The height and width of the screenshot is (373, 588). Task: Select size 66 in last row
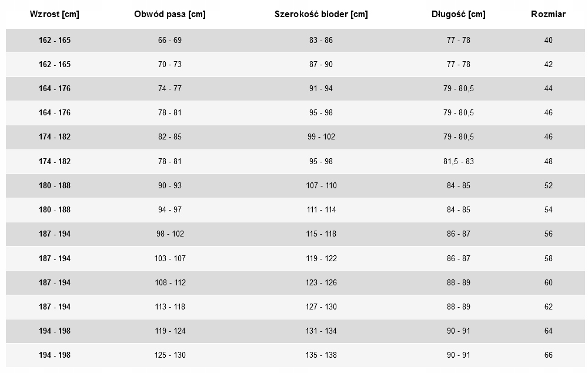click(x=548, y=355)
